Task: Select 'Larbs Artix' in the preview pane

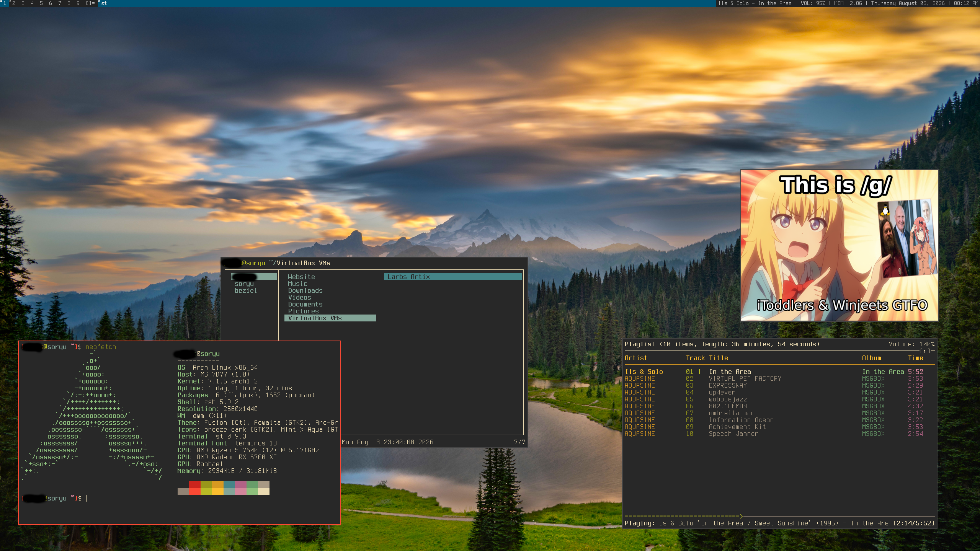Action: click(x=453, y=277)
